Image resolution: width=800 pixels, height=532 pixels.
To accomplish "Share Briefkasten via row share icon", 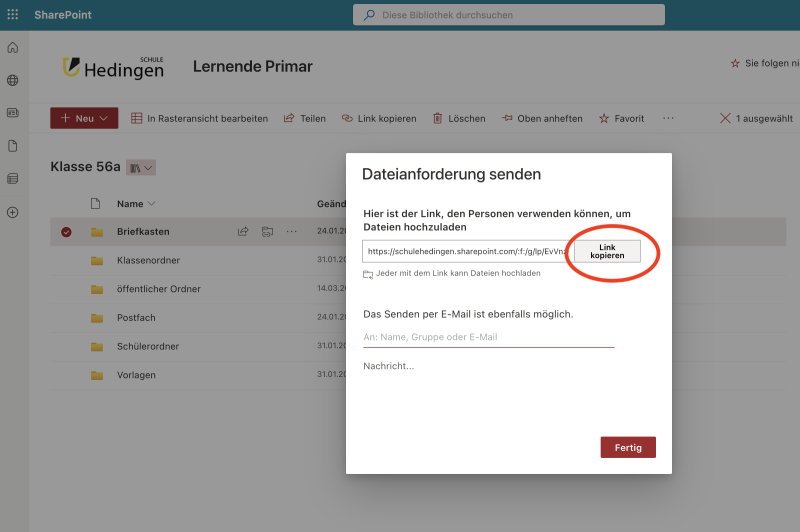I will (x=243, y=231).
